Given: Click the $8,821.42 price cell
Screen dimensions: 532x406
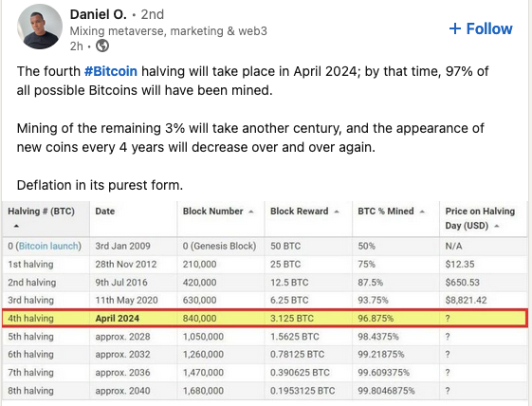Looking at the screenshot, I should pyautogui.click(x=466, y=300).
